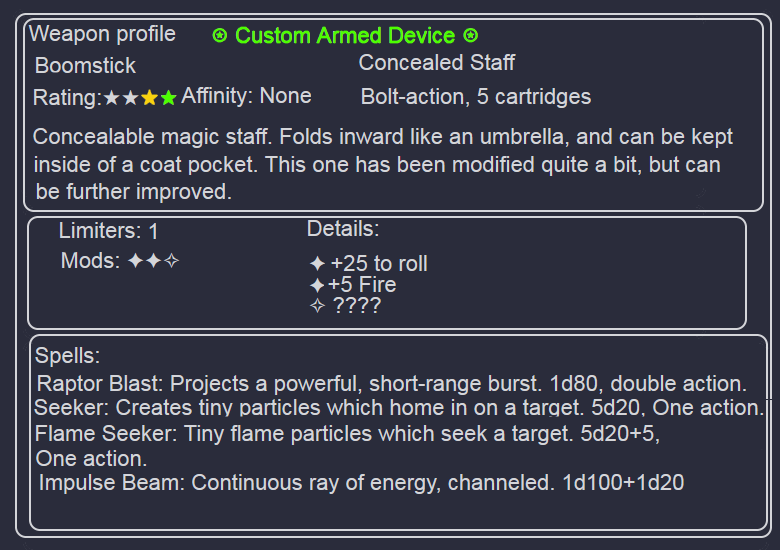The height and width of the screenshot is (550, 780).
Task: Click the Affinity: None field
Action: 246,95
